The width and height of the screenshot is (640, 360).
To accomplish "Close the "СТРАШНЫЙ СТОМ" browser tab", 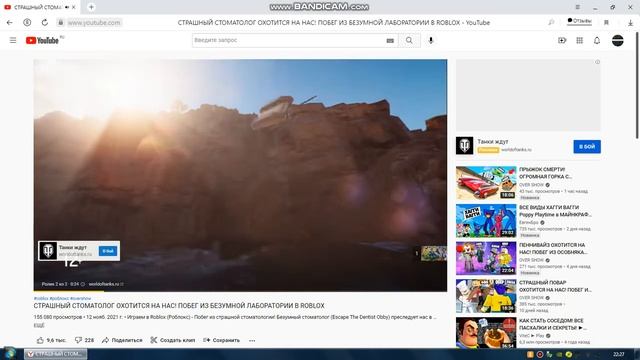I will tap(73, 7).
